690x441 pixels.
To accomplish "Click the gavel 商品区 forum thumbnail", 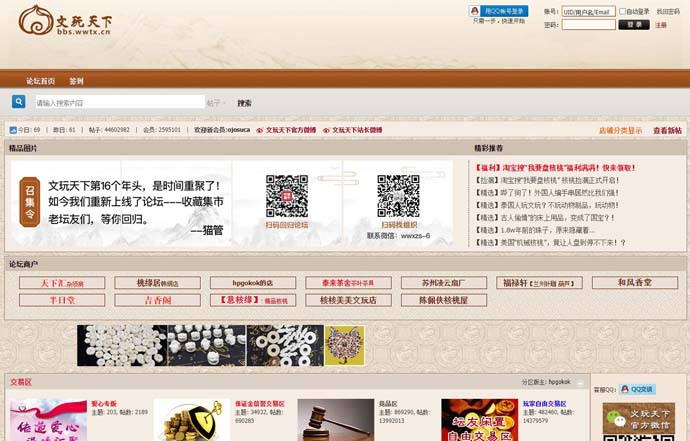I will [x=336, y=420].
